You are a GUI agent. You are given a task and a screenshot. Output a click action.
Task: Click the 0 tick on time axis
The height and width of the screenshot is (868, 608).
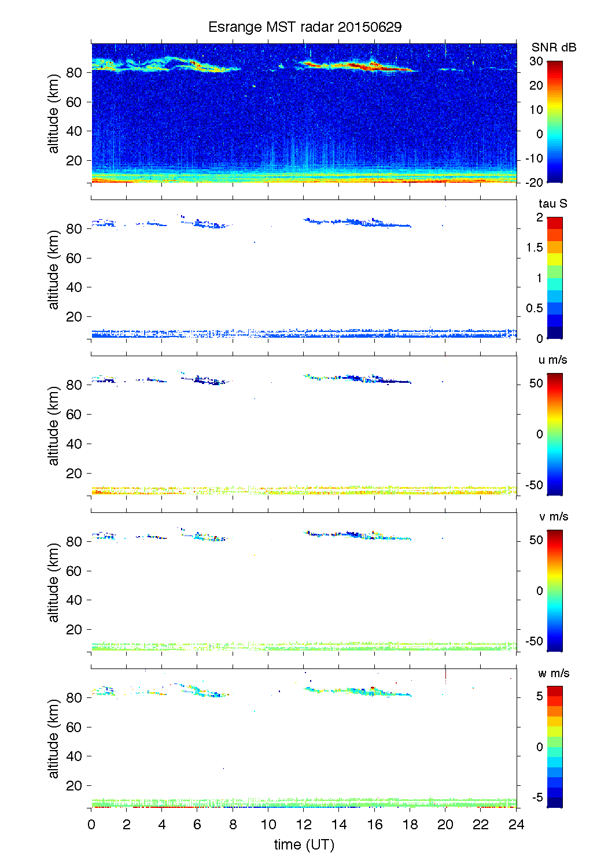click(x=91, y=825)
